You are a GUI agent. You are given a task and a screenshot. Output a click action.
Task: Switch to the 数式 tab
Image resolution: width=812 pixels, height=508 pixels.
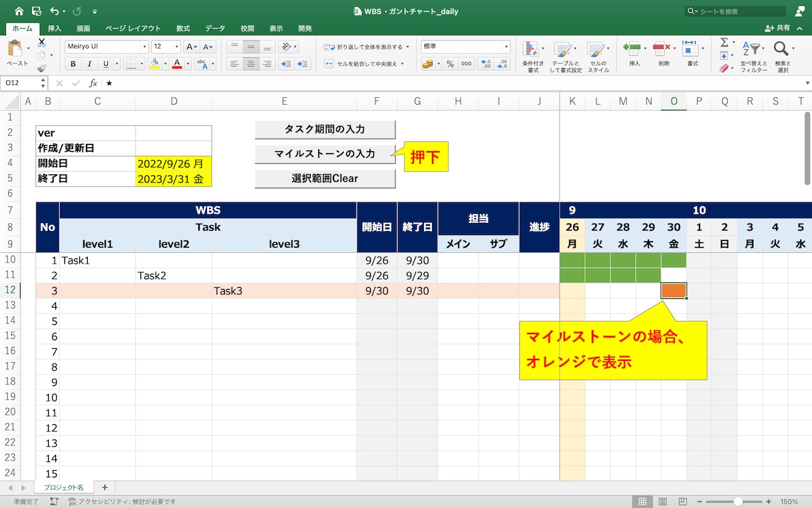[x=183, y=29]
